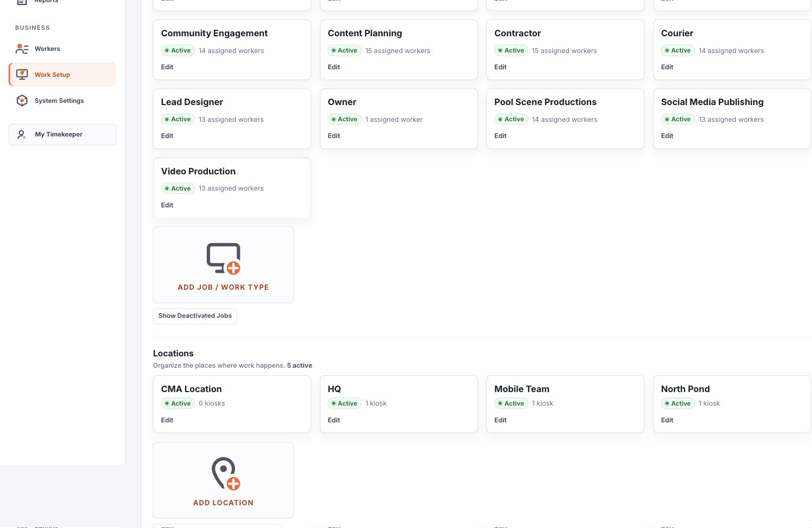
Task: Click Active badge on HQ location
Action: click(x=344, y=403)
